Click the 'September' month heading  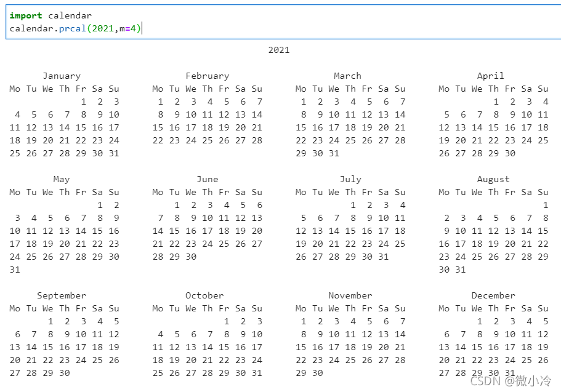pyautogui.click(x=62, y=295)
